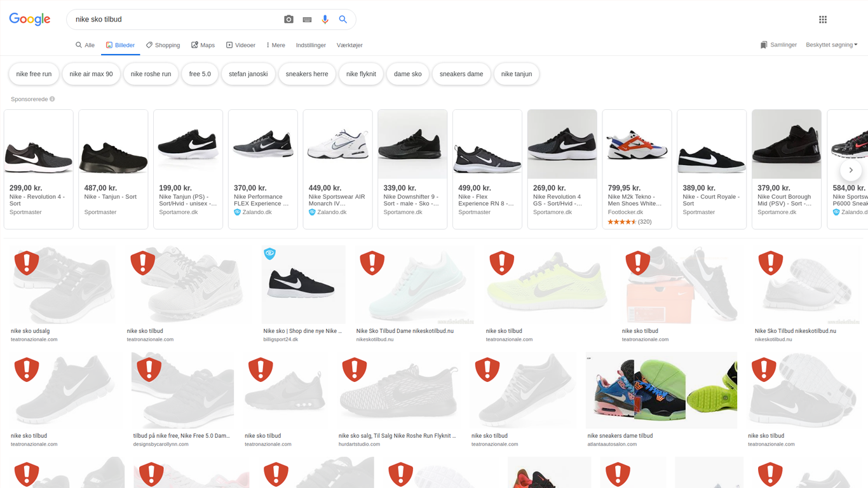868x488 pixels.
Task: Switch to the Videoer tab
Action: point(241,45)
